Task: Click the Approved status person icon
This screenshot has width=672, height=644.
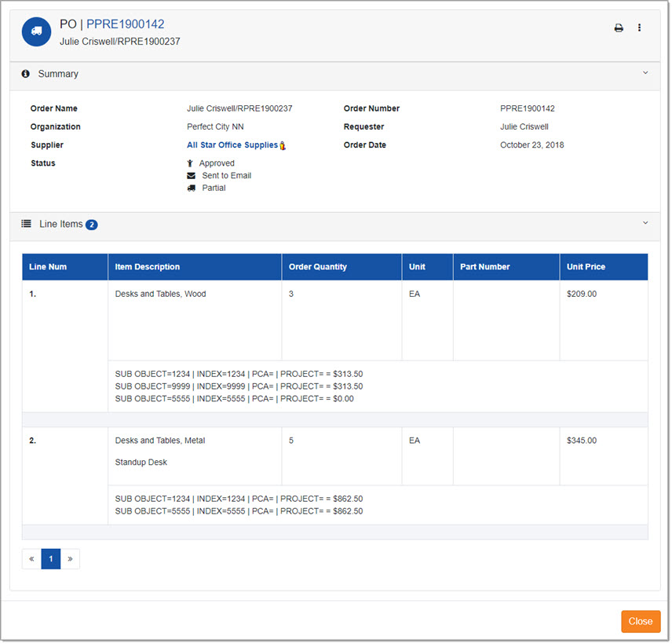Action: click(x=190, y=163)
